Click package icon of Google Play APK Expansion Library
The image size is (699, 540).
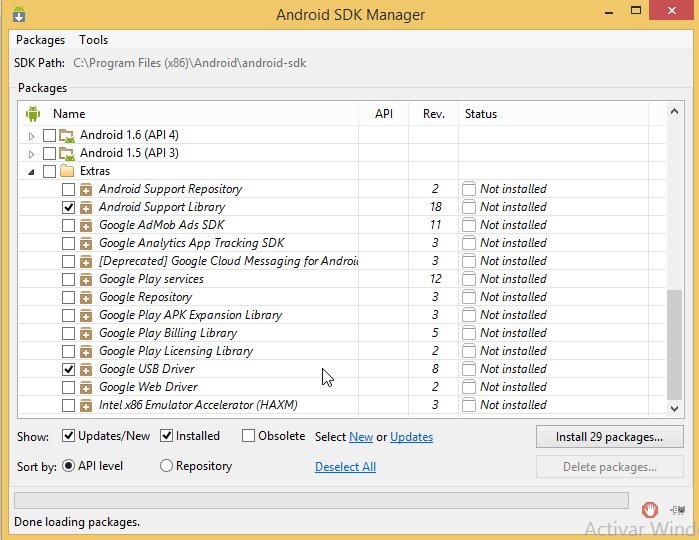(86, 315)
